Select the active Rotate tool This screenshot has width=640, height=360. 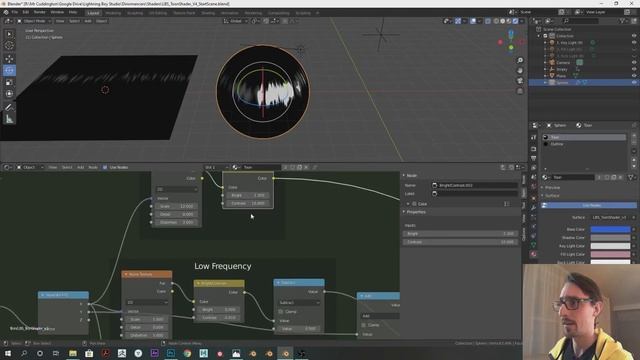point(9,70)
